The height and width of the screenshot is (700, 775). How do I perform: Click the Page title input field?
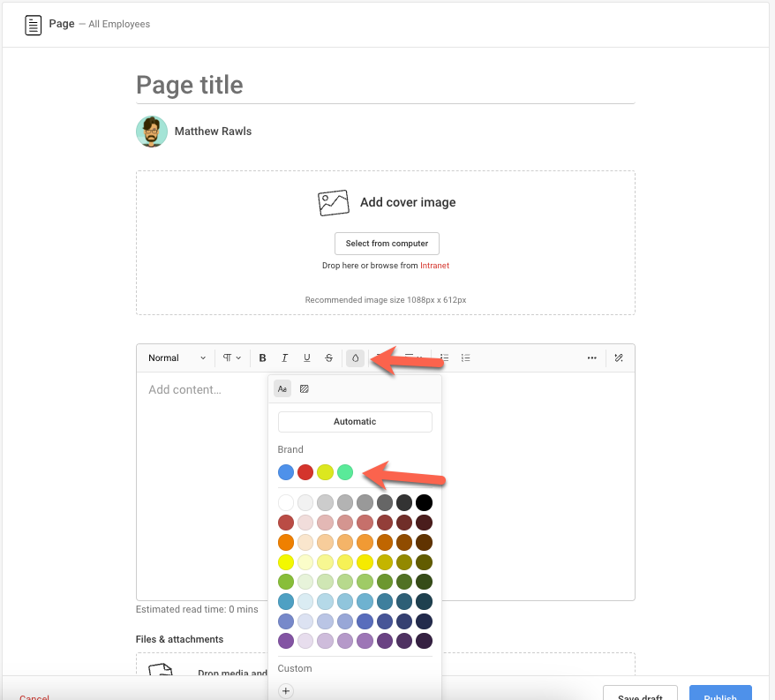385,85
